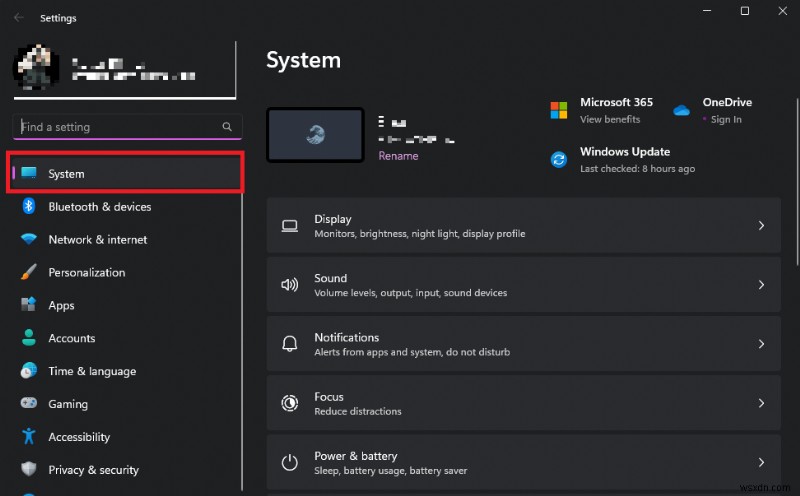This screenshot has height=496, width=800.
Task: Close the Settings window
Action: [783, 11]
